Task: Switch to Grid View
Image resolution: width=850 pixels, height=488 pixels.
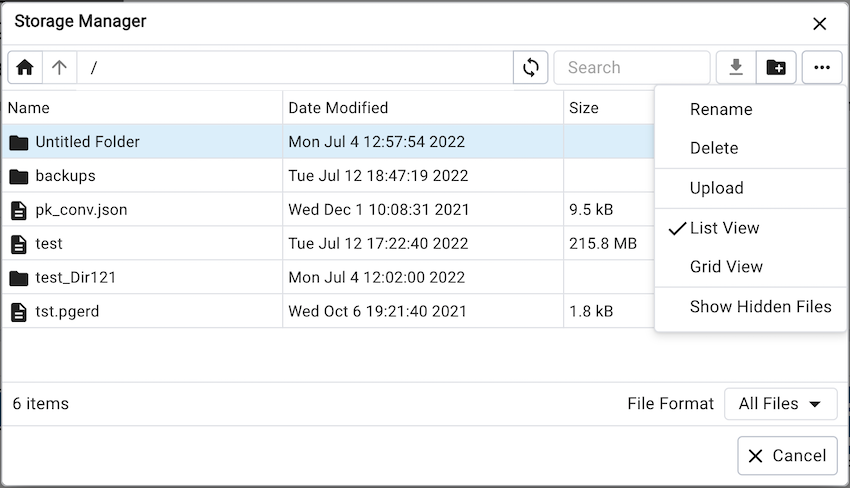Action: pos(726,267)
